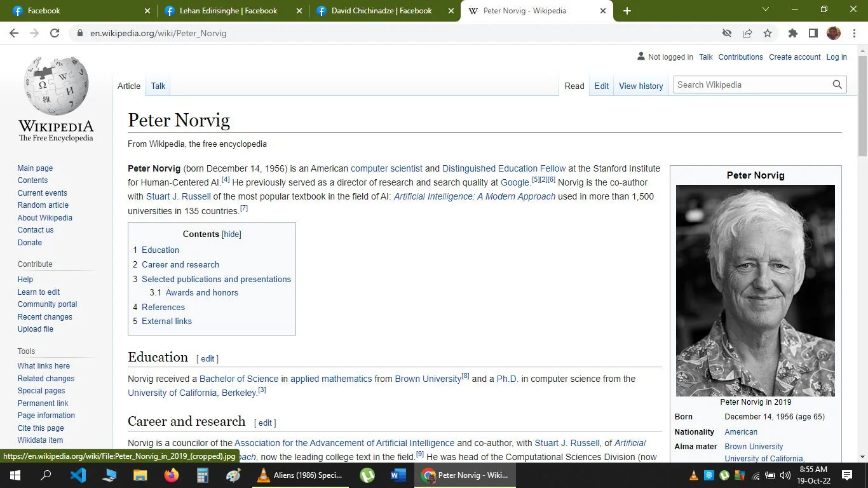
Task: Launch Visual Studio Code from the taskbar
Action: click(78, 475)
